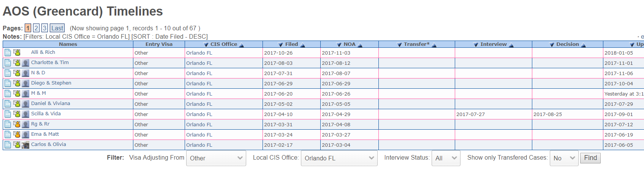Click message icon beside Charlotte & Tim
Screen dimensions: 644x171
point(17,63)
